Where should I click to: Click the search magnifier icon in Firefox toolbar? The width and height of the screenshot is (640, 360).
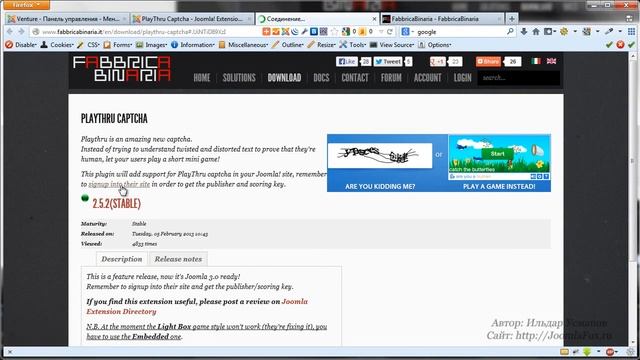coord(510,32)
